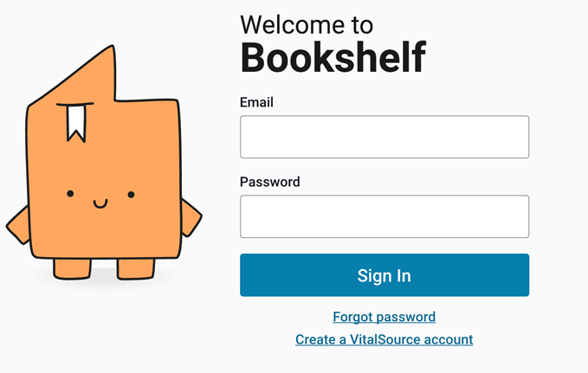Open the Forgot password link
The width and height of the screenshot is (588, 373).
(x=384, y=317)
